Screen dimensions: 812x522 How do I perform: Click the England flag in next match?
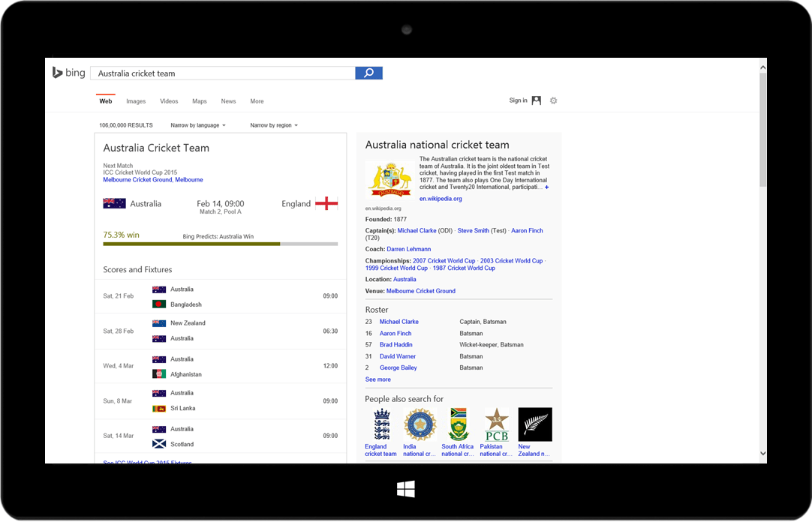pyautogui.click(x=326, y=203)
